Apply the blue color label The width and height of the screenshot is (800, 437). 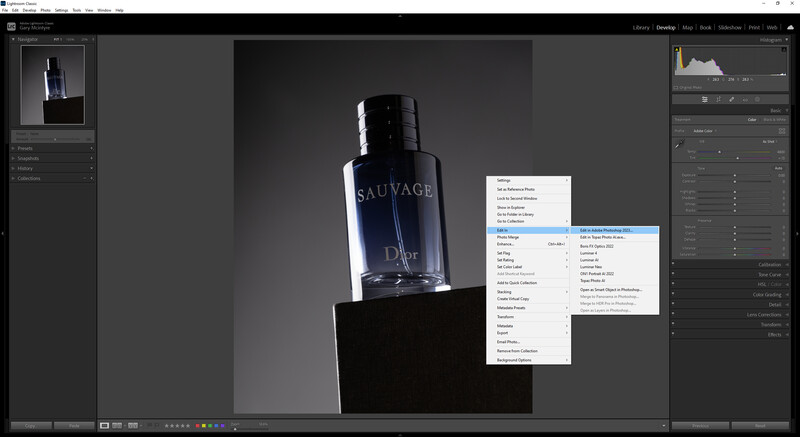tap(216, 425)
